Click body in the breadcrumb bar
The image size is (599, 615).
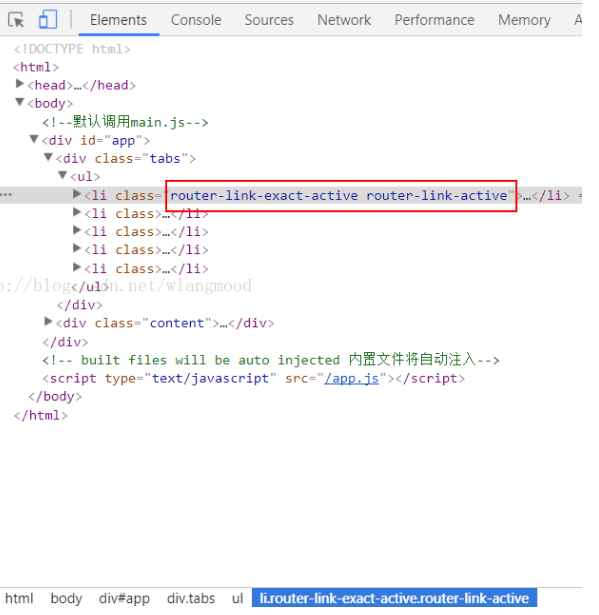tap(66, 599)
